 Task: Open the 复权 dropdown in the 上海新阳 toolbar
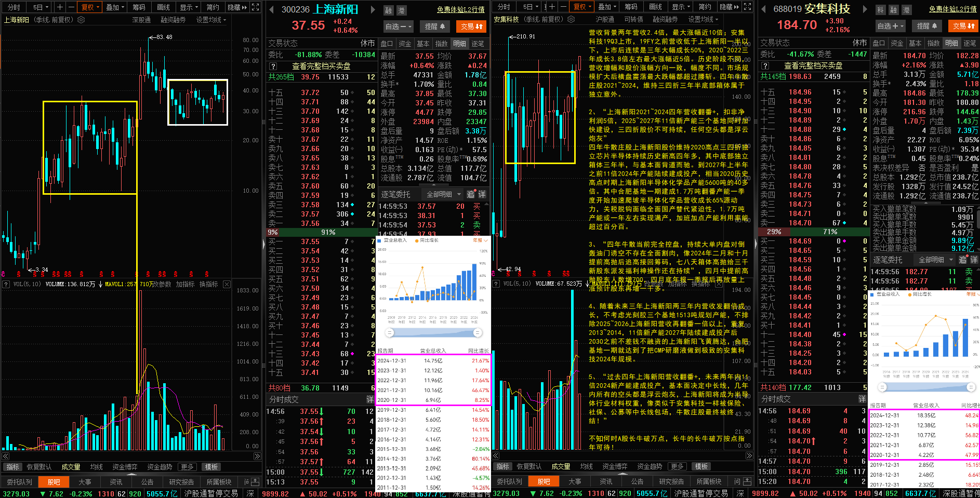coord(90,7)
